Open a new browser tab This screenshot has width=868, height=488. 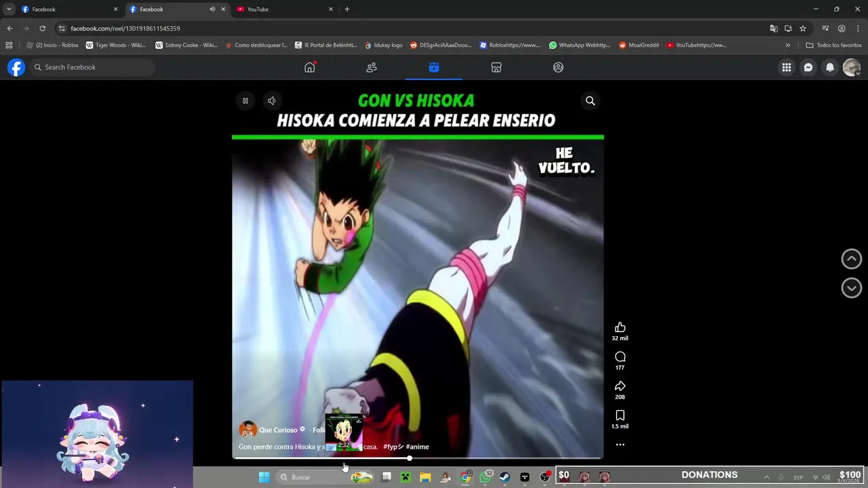click(x=347, y=9)
